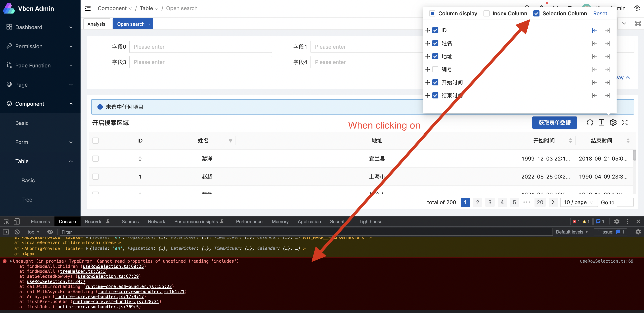Click the table column settings gear icon
This screenshot has height=313, width=644.
(613, 122)
